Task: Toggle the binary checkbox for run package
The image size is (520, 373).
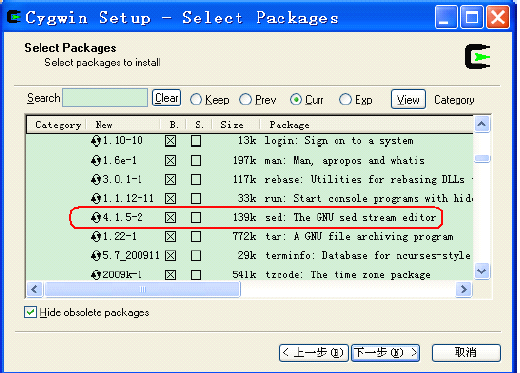Action: (x=170, y=199)
